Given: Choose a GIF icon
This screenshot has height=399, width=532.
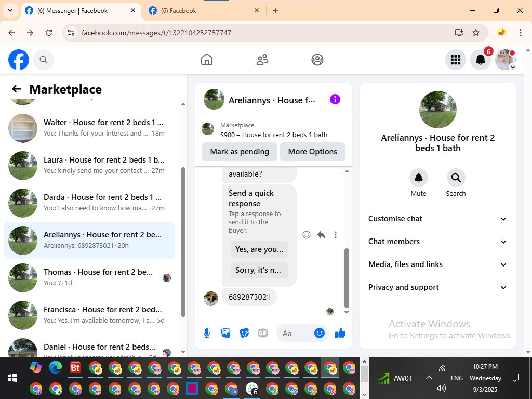Looking at the screenshot, I should [263, 333].
